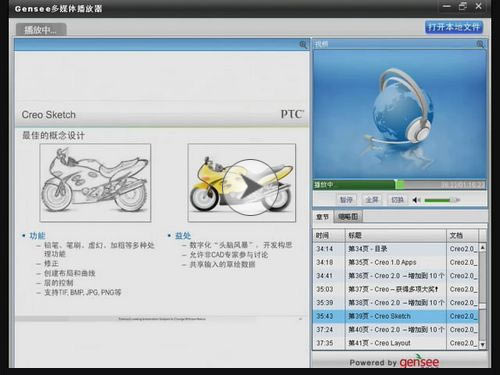Switch to the 章节 chapters tab
500x375 pixels.
pyautogui.click(x=322, y=217)
